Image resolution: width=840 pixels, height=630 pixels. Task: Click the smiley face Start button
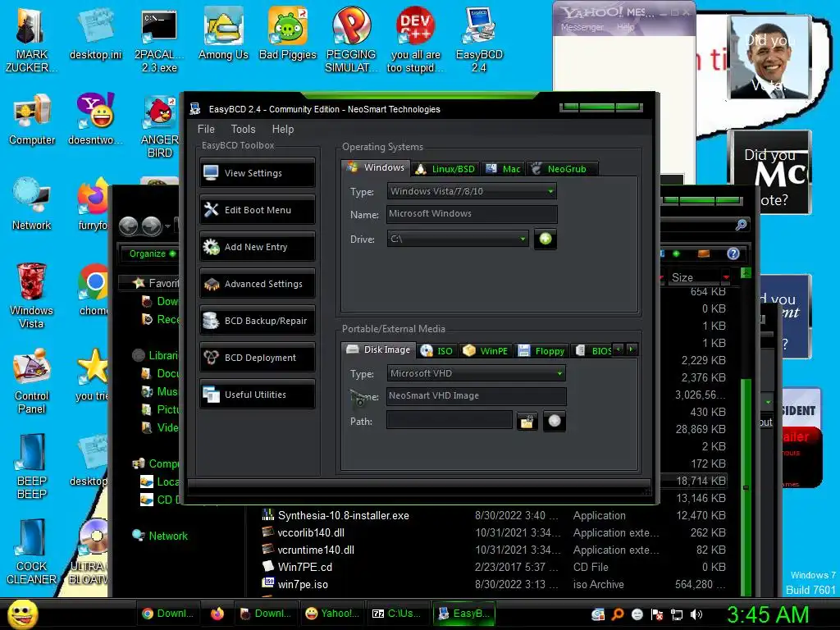click(22, 614)
